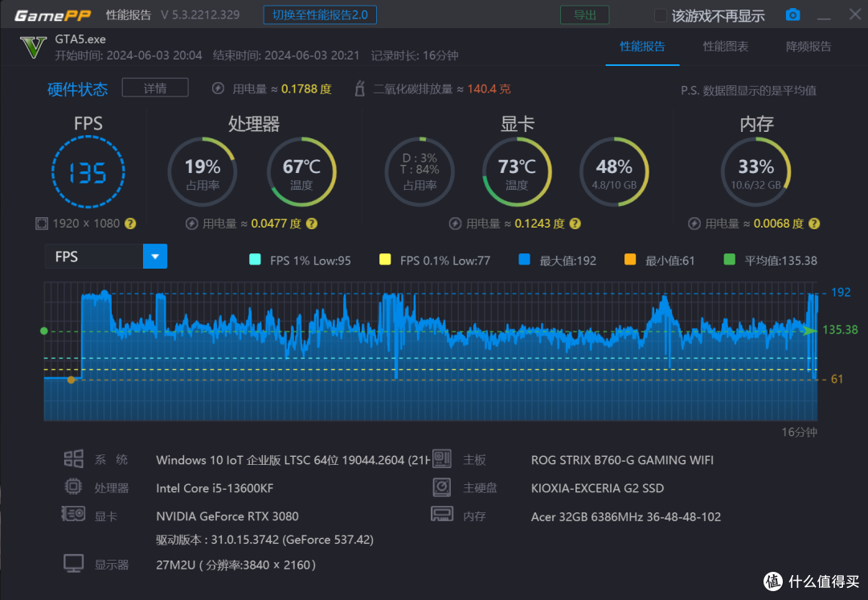Click memory power lightning icon near 0.0068

tap(694, 224)
